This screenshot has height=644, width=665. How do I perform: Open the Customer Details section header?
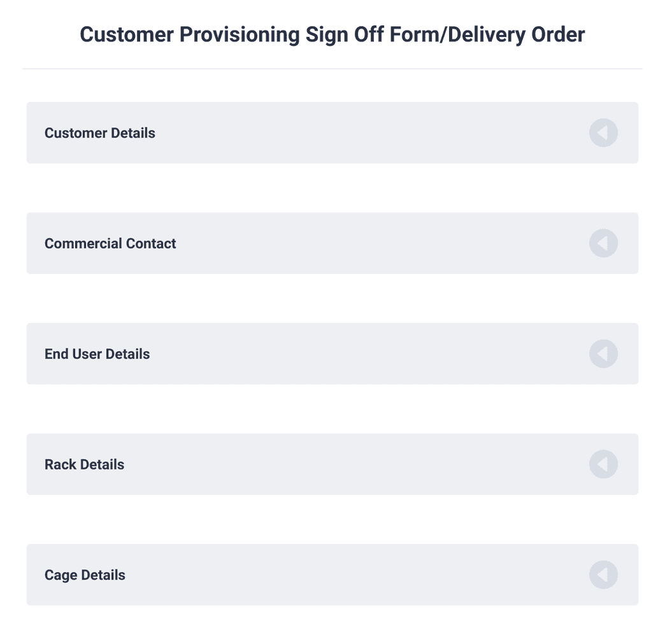tap(332, 132)
